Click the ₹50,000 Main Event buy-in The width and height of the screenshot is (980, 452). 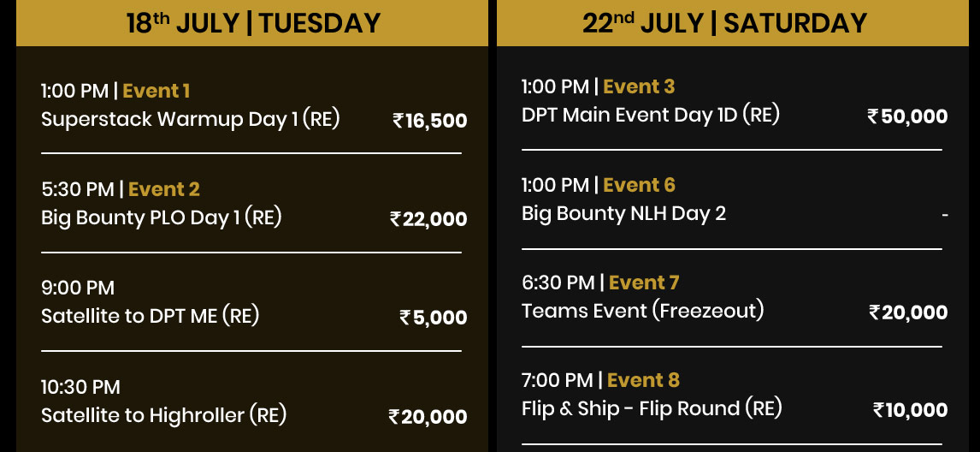coord(907,116)
